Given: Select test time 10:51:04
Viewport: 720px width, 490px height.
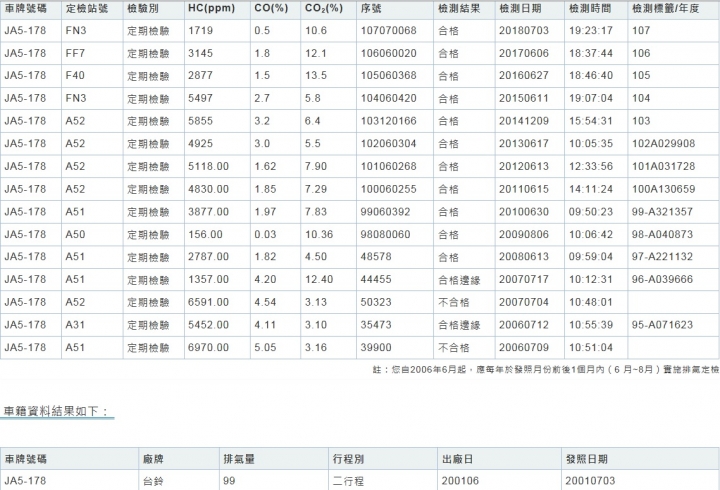Looking at the screenshot, I should coord(591,347).
